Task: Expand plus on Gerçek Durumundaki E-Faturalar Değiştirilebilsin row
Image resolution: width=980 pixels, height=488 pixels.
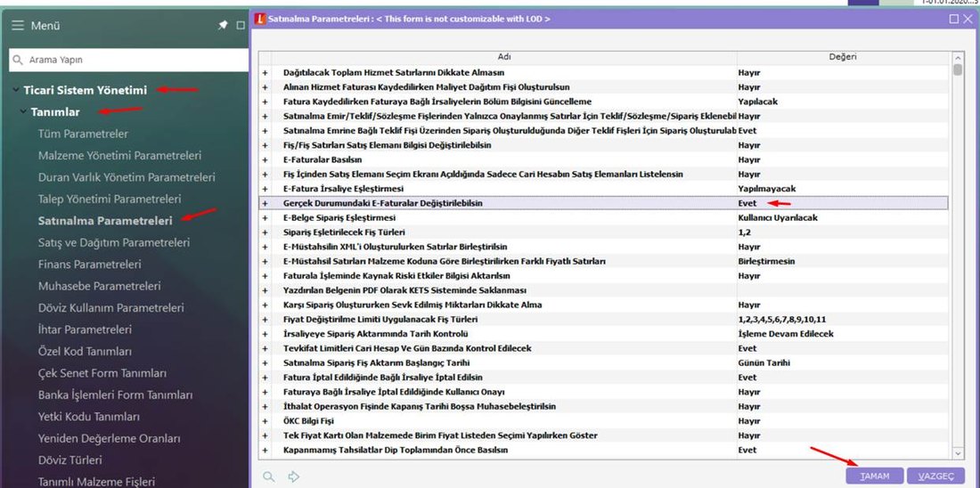Action: [265, 204]
